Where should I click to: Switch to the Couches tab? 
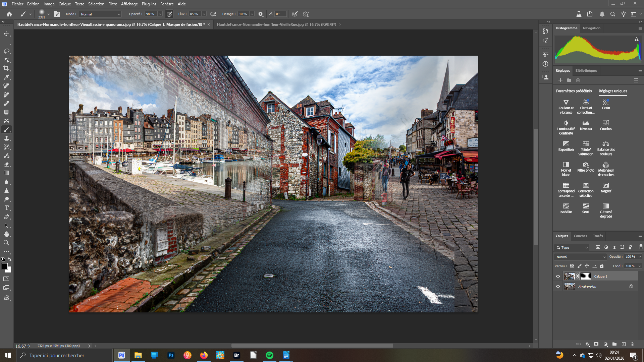coord(580,236)
